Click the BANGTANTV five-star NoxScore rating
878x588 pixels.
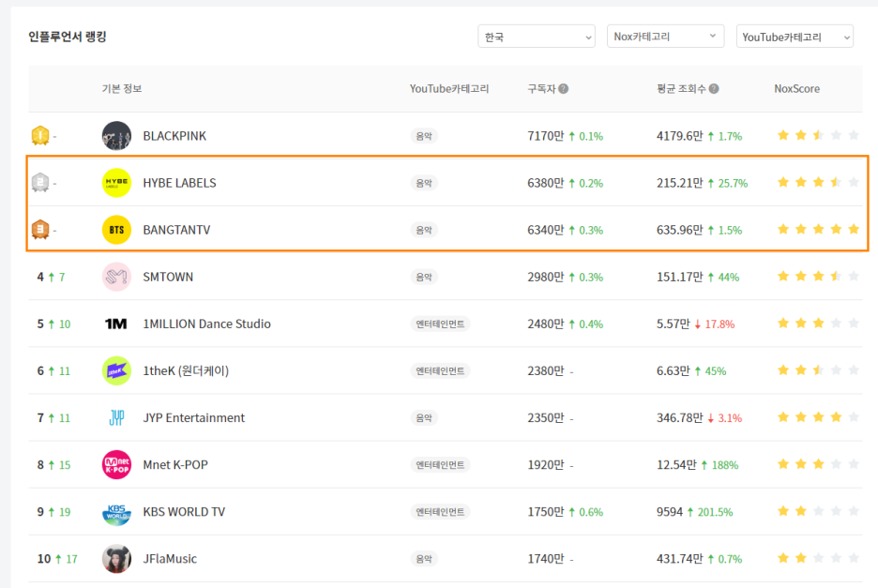(x=818, y=229)
